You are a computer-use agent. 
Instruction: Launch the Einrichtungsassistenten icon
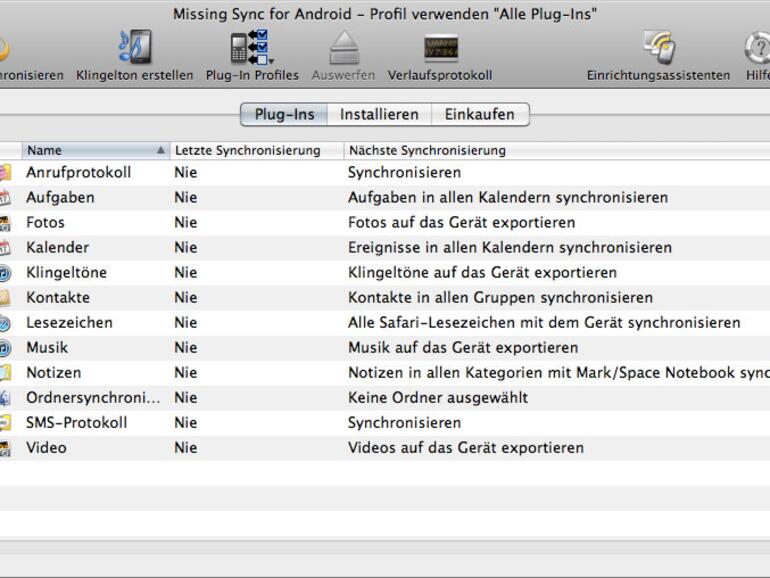tap(659, 47)
